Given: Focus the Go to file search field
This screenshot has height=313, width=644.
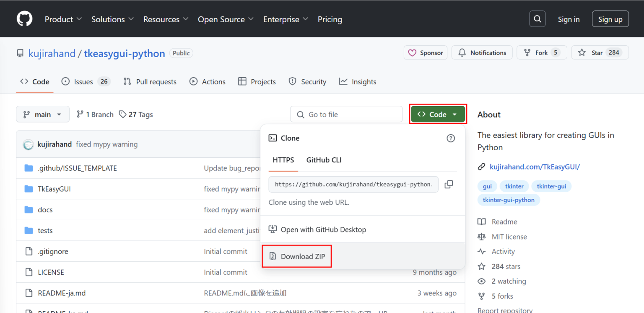Looking at the screenshot, I should click(x=346, y=115).
